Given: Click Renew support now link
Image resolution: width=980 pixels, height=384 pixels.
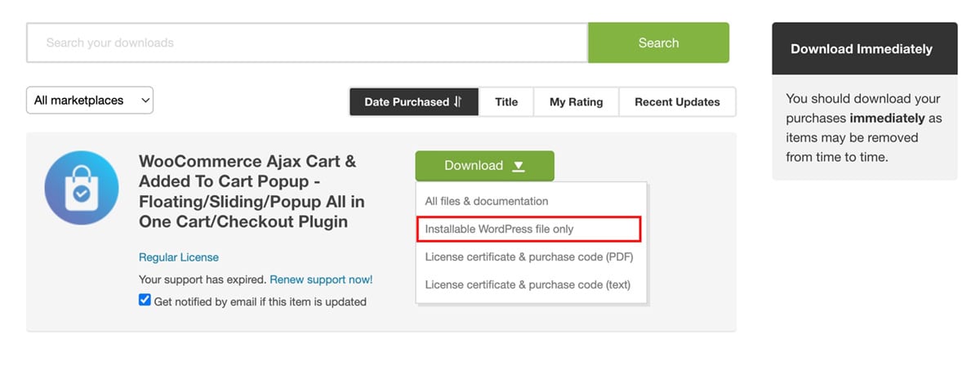Looking at the screenshot, I should coord(321,279).
